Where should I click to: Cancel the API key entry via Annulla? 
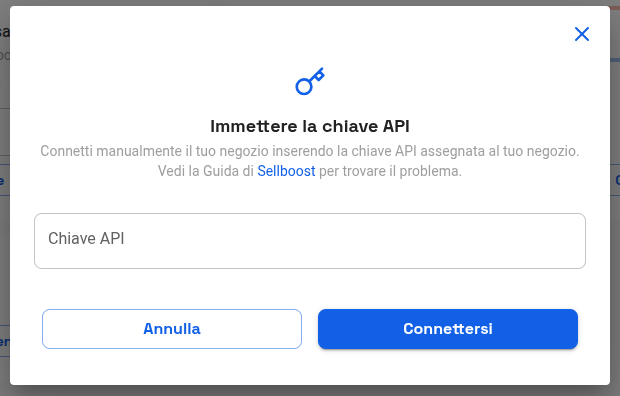[172, 329]
